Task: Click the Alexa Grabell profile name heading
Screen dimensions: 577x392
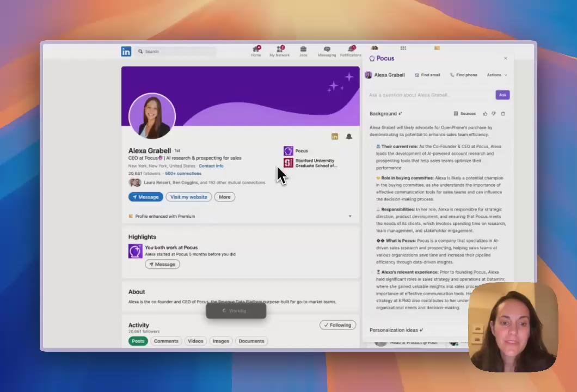Action: (x=149, y=151)
